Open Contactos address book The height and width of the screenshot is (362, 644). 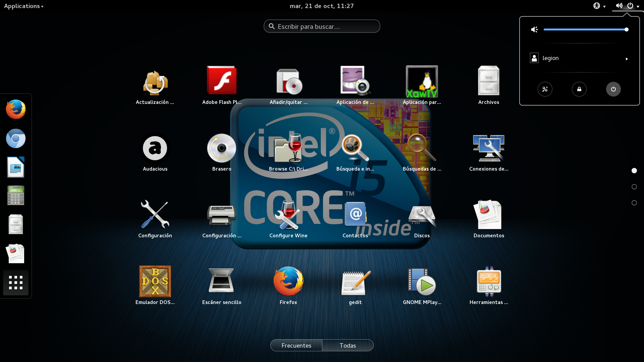(x=355, y=219)
